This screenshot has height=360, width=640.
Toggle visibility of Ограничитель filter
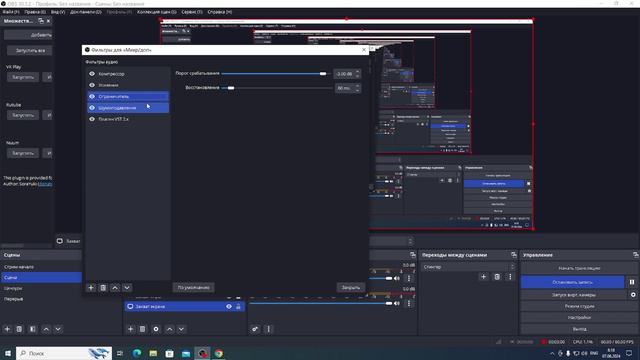point(92,96)
